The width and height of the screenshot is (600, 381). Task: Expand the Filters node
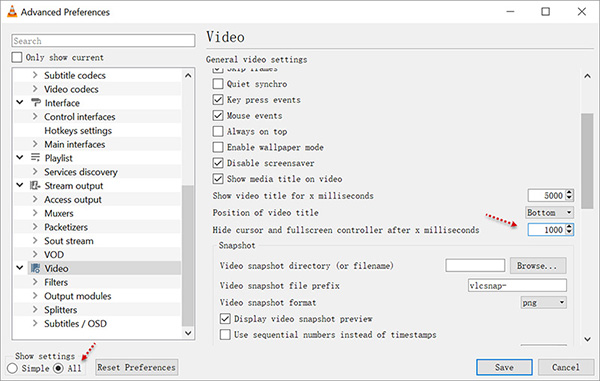tap(35, 282)
